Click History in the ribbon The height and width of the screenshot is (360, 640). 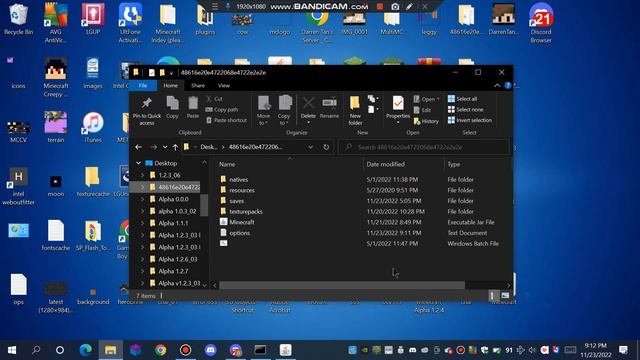click(426, 121)
